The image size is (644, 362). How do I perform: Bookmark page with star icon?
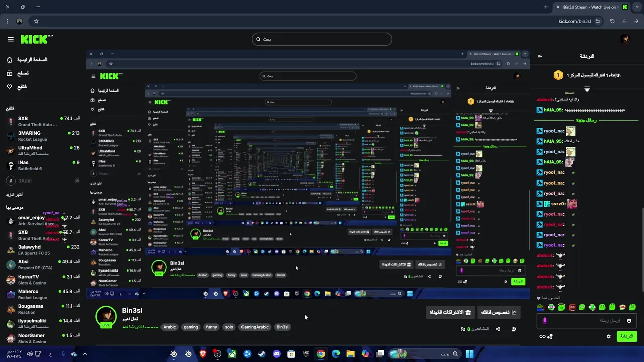point(36,21)
